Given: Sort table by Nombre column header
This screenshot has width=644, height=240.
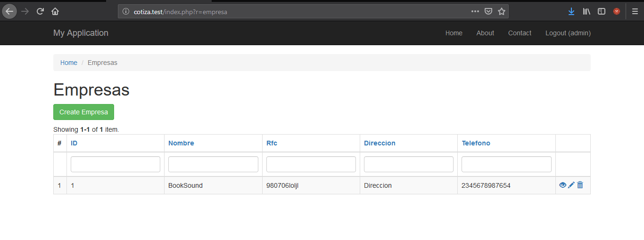Looking at the screenshot, I should [181, 143].
